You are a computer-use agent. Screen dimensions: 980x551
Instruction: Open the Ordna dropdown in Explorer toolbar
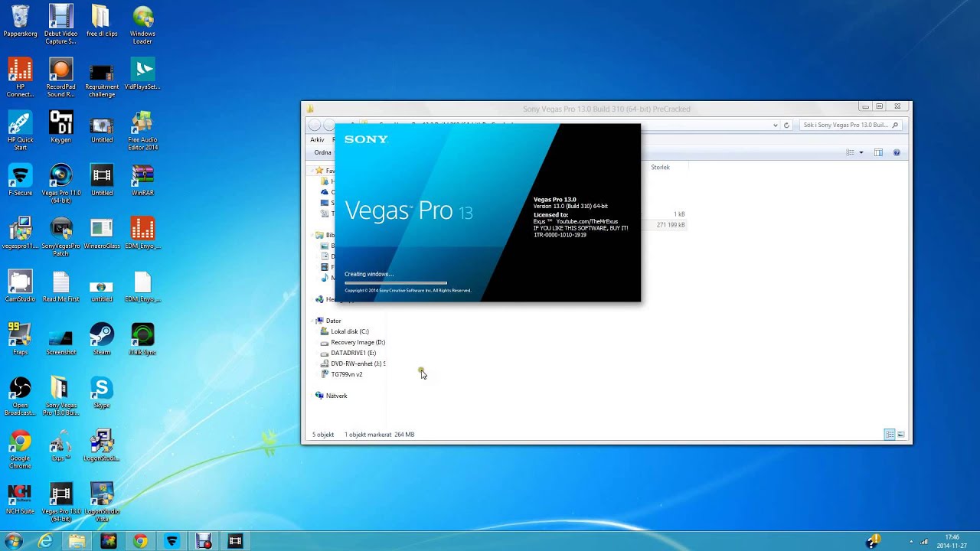pyautogui.click(x=325, y=152)
